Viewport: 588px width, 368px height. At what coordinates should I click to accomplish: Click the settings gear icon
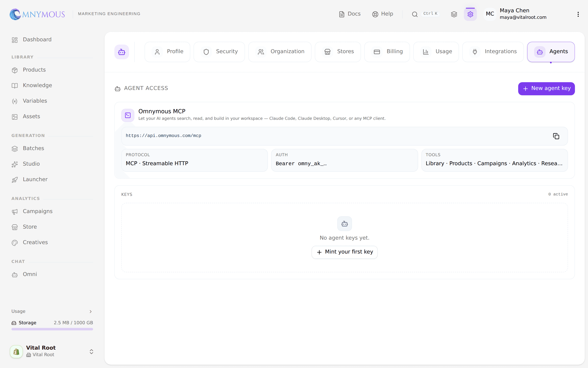pos(470,14)
